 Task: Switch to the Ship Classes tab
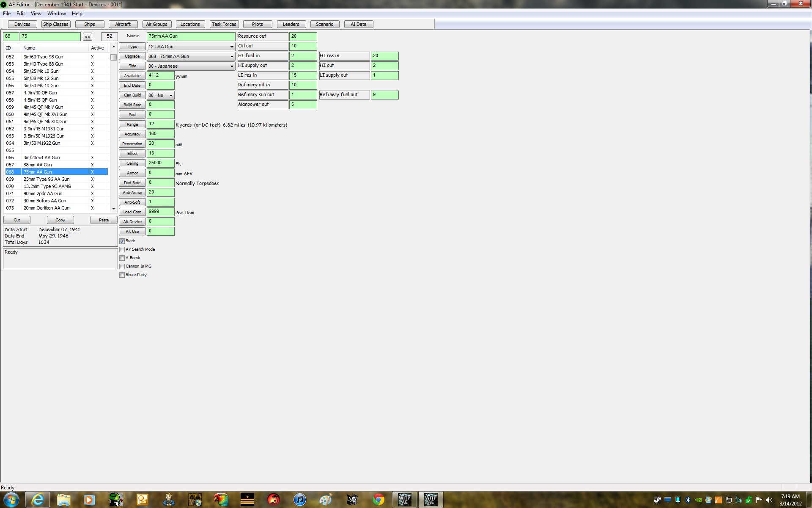(x=55, y=24)
